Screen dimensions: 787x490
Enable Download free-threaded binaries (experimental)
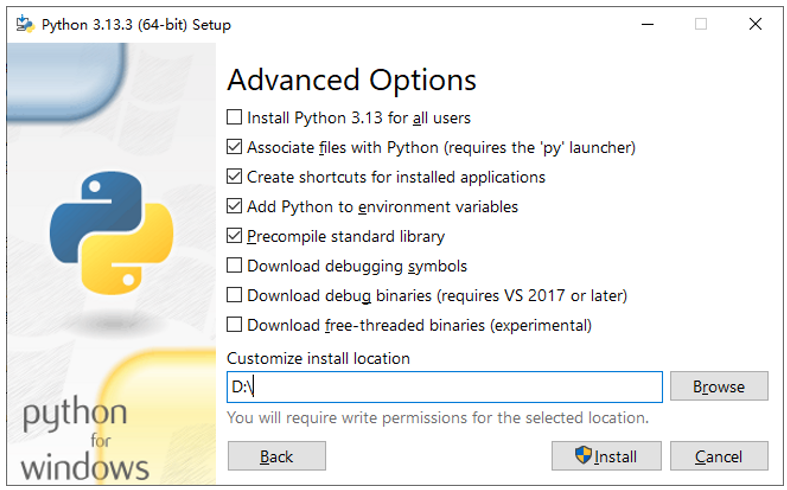click(x=234, y=325)
